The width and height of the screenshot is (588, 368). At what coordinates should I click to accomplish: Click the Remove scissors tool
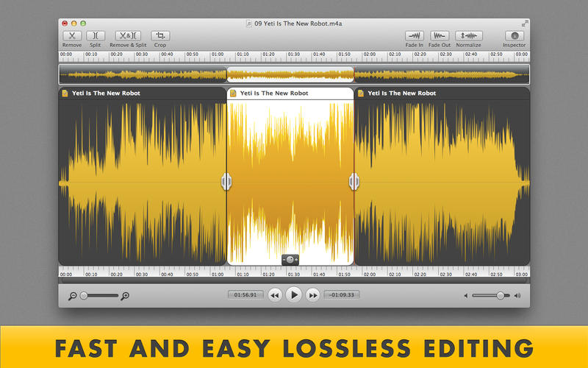(72, 35)
